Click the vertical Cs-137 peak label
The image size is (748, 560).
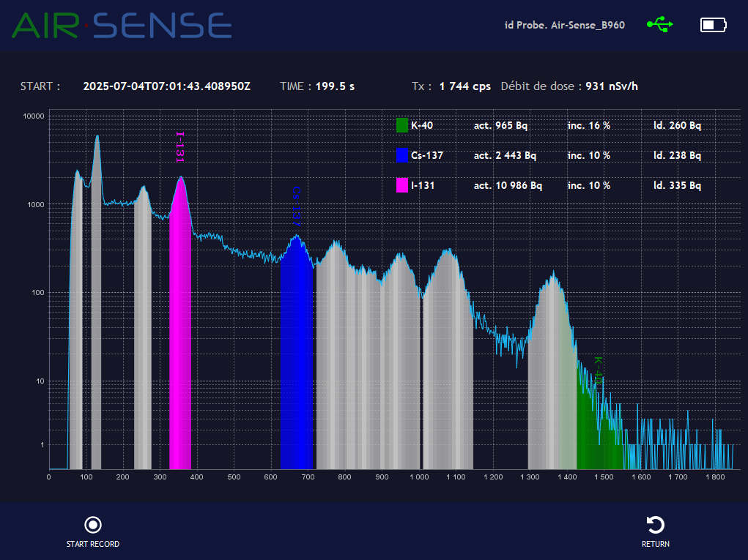pyautogui.click(x=296, y=206)
